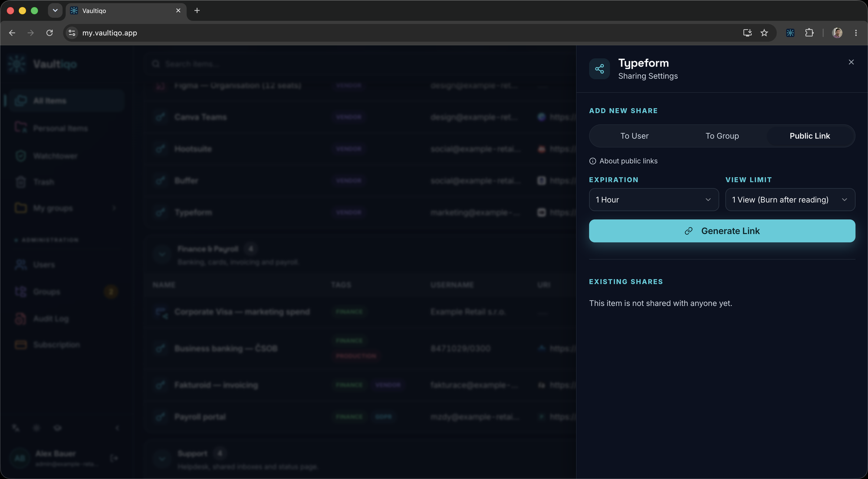Reload the my.vaultiqo.app page
The image size is (868, 479).
(49, 33)
